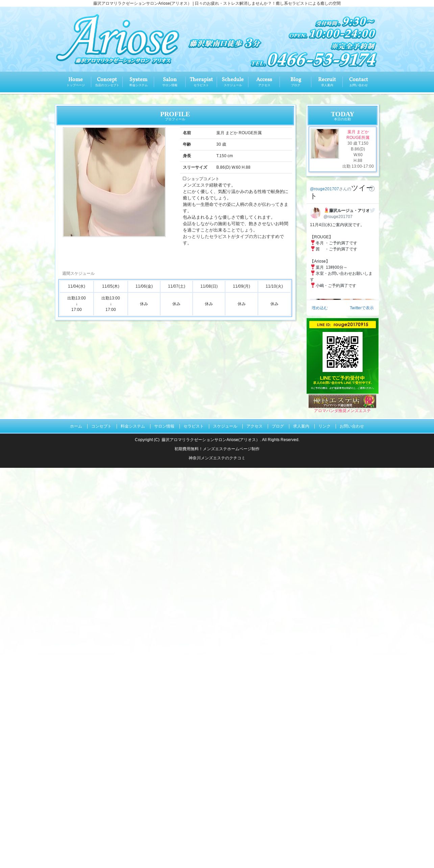
Task: Click the T.150 cm height value
Action: click(224, 156)
